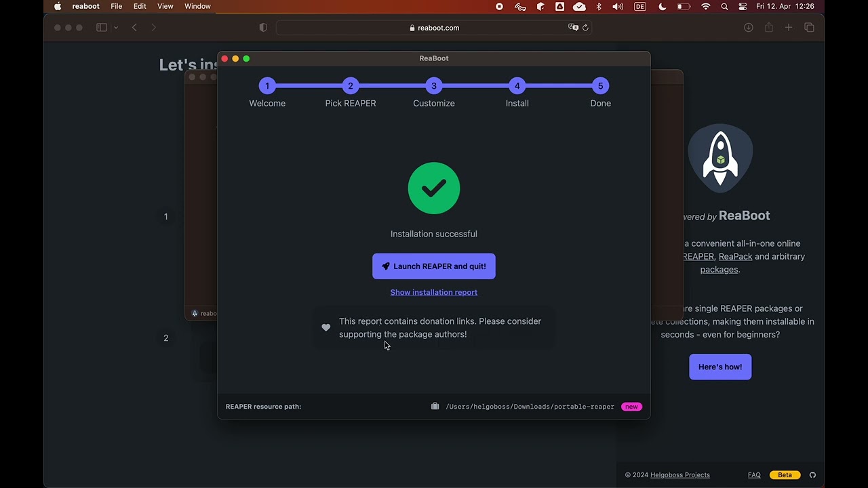Screen dimensions: 868x488
Task: Open the View menu
Action: click(x=165, y=7)
